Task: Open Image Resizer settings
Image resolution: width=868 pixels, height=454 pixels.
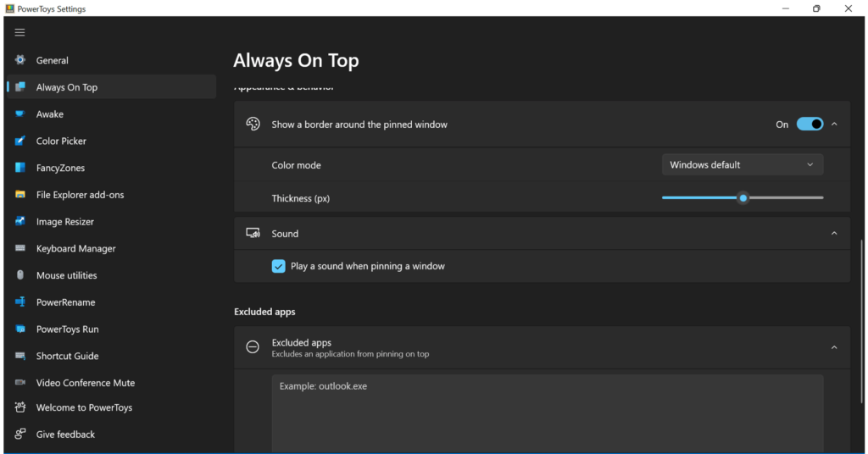Action: (x=111, y=221)
